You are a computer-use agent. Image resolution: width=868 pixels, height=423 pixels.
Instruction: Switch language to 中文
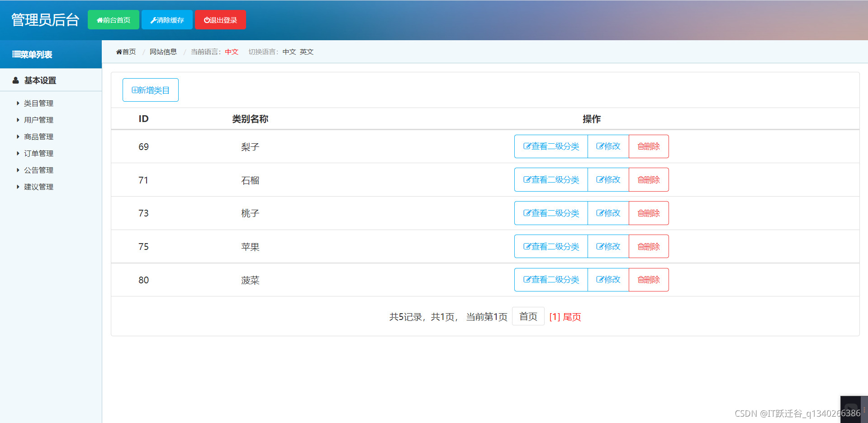pyautogui.click(x=289, y=52)
